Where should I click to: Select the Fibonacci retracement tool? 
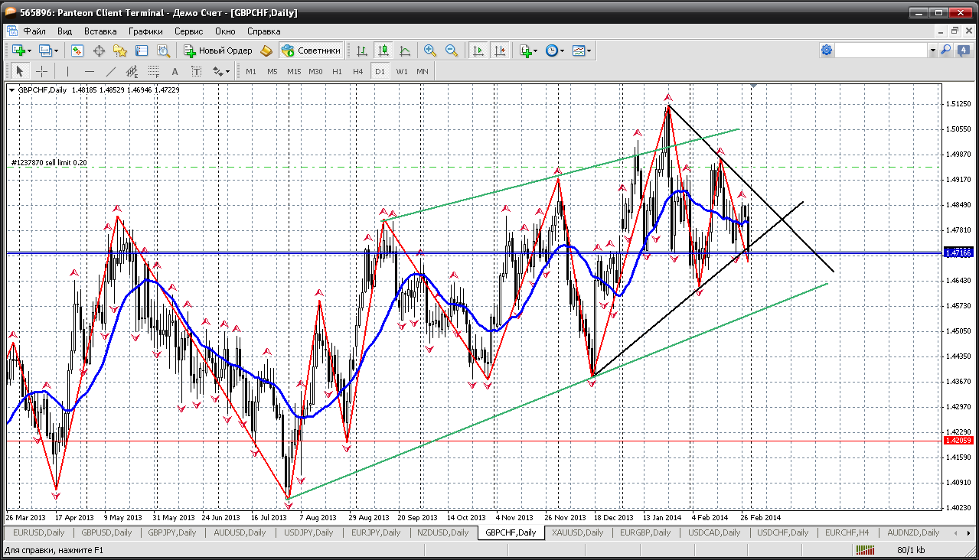pyautogui.click(x=153, y=71)
